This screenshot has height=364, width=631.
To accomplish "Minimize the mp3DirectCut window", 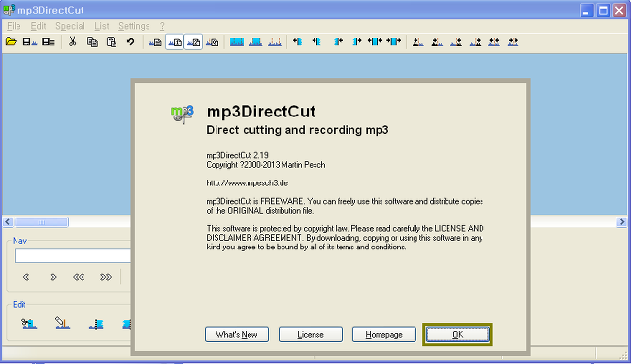I will [586, 10].
